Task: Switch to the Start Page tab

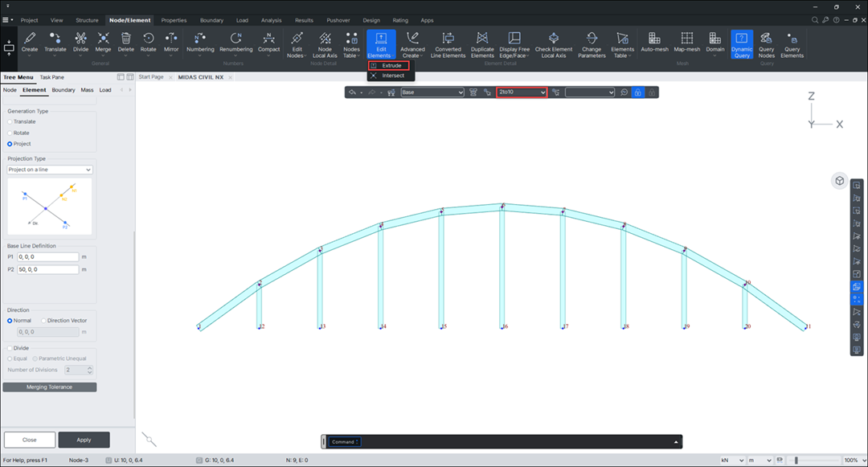Action: click(151, 77)
